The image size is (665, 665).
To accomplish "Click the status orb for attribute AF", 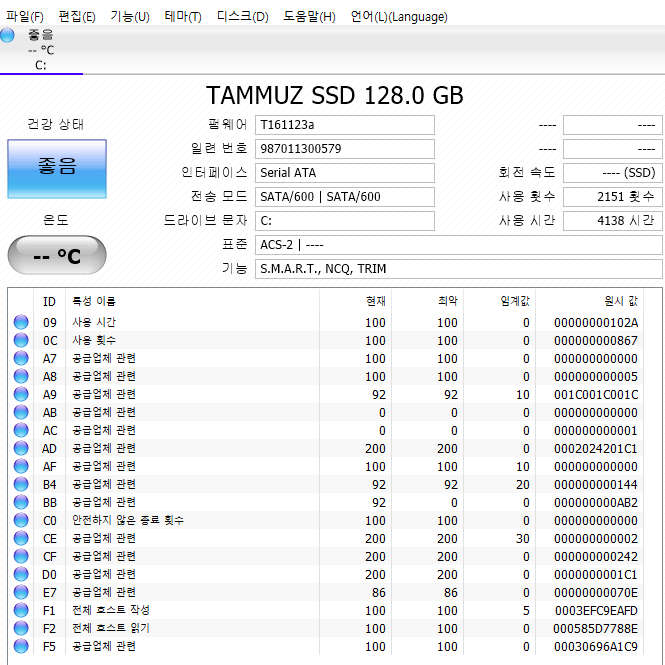I will (21, 466).
